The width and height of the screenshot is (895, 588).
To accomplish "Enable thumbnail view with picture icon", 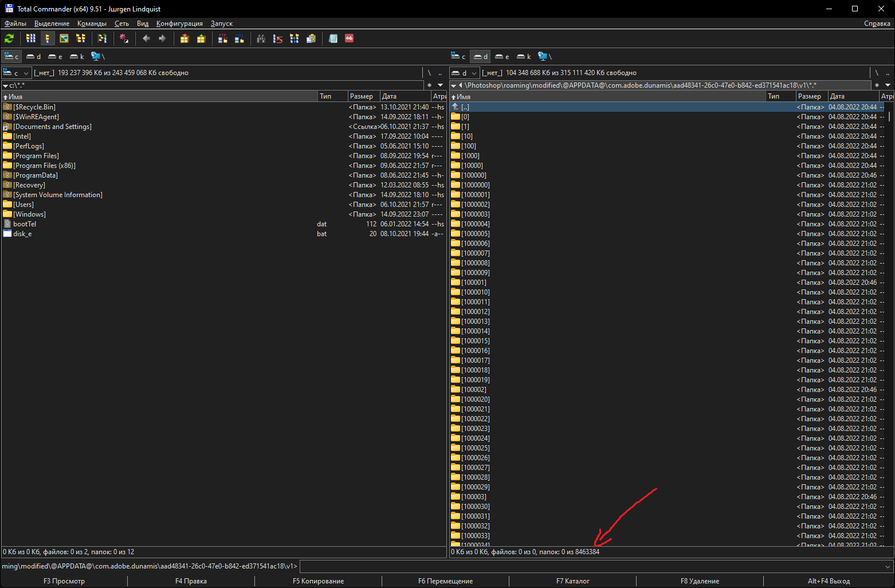I will coord(64,38).
